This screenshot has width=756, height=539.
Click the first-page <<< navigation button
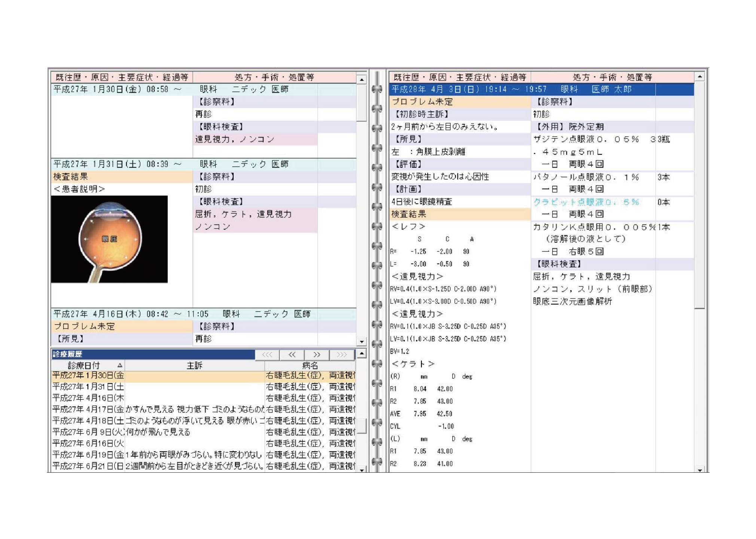tap(267, 354)
